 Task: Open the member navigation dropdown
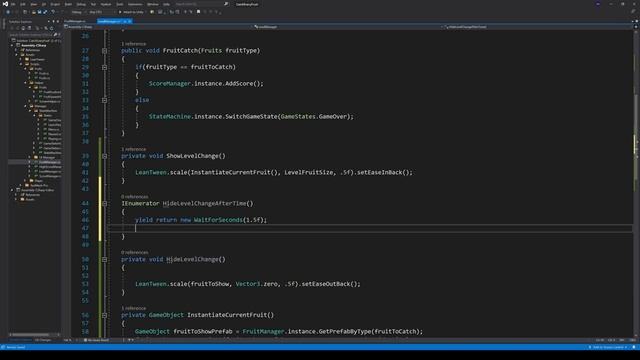[537, 27]
